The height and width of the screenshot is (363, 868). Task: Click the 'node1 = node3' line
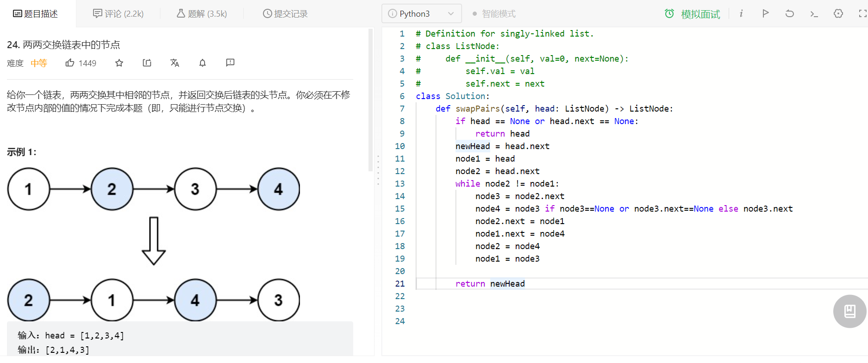click(507, 258)
